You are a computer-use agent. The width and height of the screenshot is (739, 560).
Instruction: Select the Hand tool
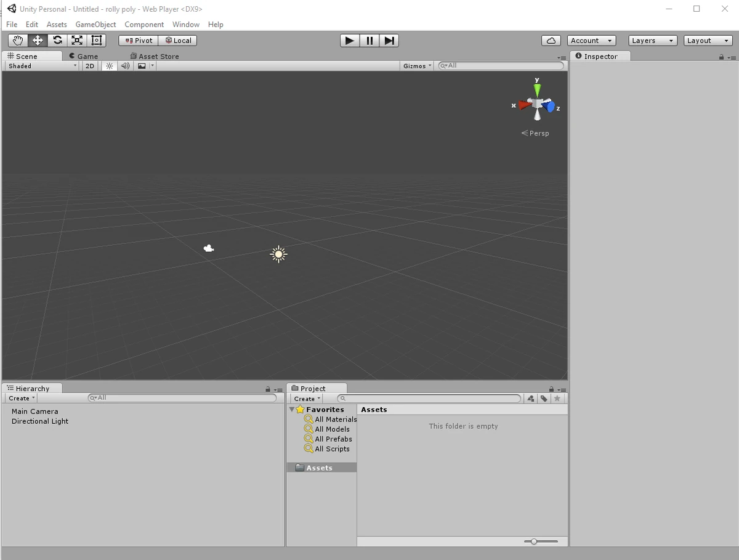[17, 40]
